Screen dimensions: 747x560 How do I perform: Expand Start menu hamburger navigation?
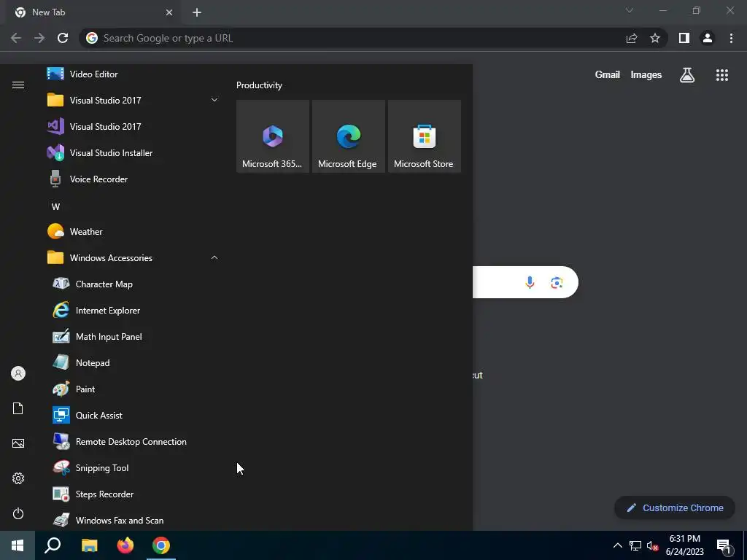pos(18,85)
